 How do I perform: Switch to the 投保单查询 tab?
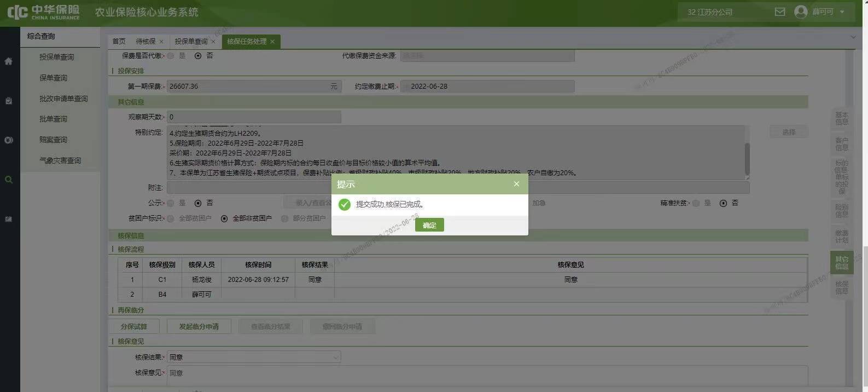[x=191, y=42]
